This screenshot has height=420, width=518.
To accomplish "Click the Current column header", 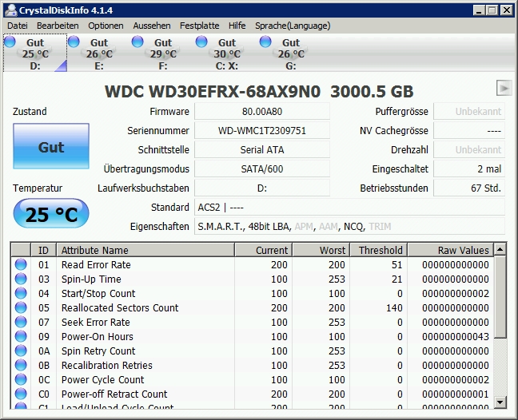I will [263, 250].
